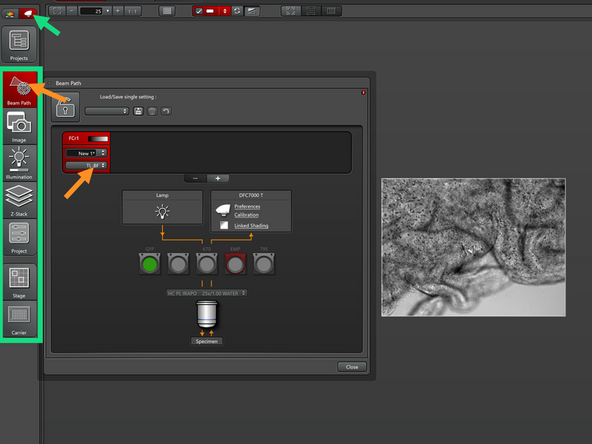Open the Stage settings step

tap(19, 282)
